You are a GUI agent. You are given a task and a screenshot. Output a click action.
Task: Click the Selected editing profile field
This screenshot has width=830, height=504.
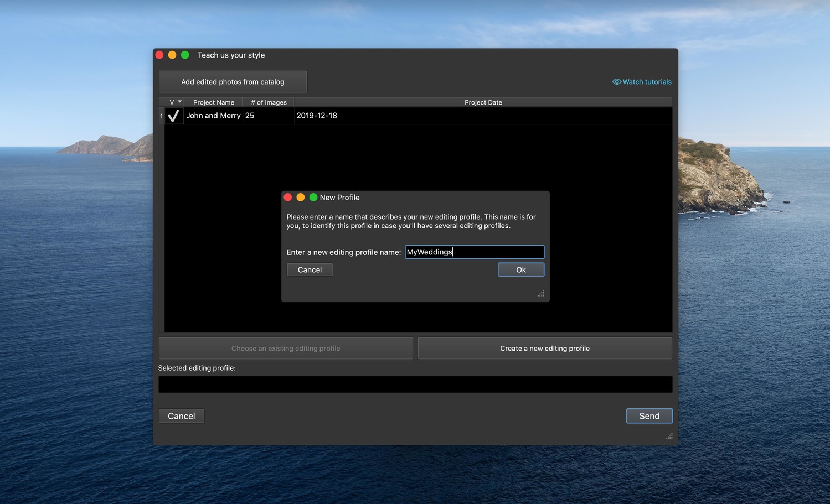pyautogui.click(x=415, y=384)
